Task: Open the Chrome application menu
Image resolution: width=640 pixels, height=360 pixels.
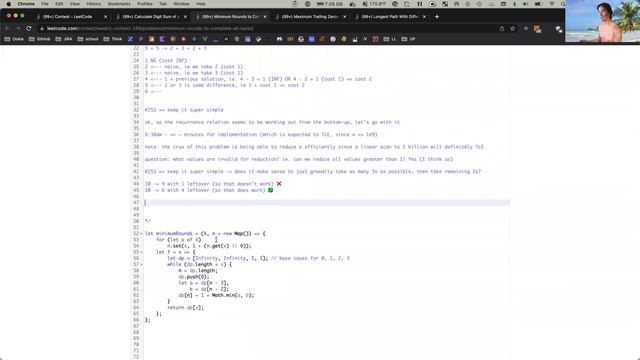Action: [26, 4]
